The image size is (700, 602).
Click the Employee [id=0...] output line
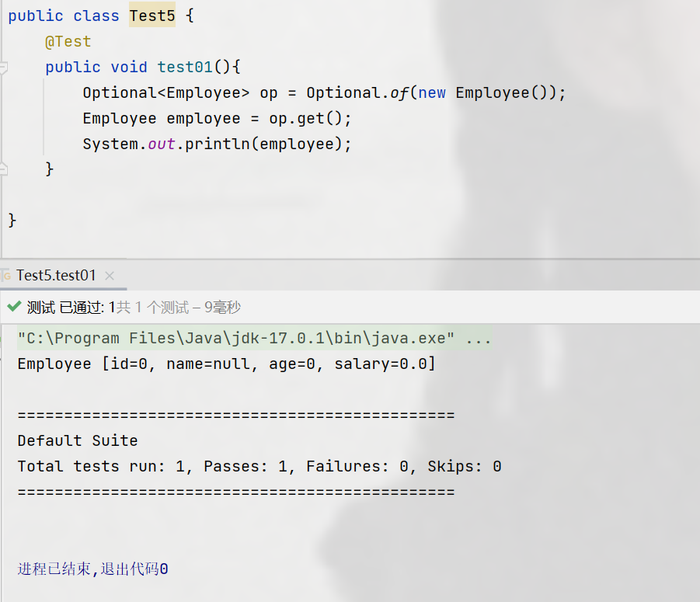coord(226,364)
